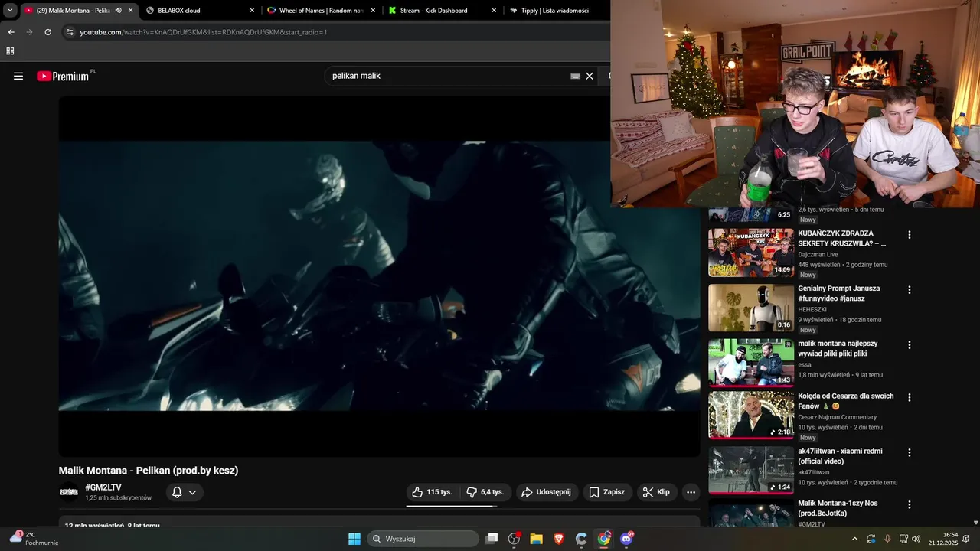Screen dimensions: 980x551
Task: Save video with Zapisz button
Action: click(607, 492)
